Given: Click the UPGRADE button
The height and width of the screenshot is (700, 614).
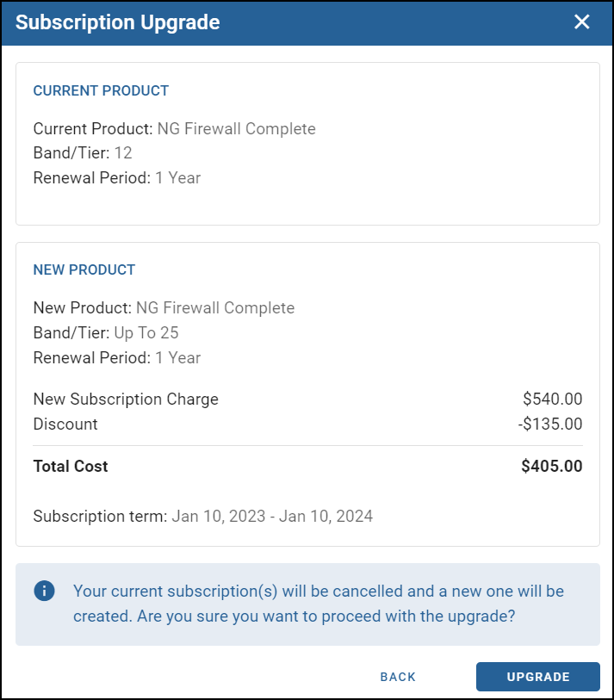Looking at the screenshot, I should [537, 677].
